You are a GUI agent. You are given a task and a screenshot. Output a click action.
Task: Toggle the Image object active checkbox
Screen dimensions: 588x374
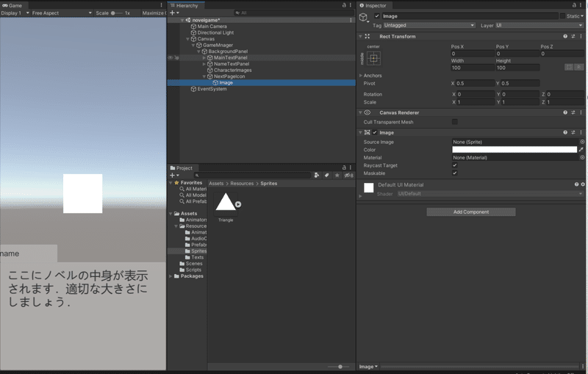point(377,15)
